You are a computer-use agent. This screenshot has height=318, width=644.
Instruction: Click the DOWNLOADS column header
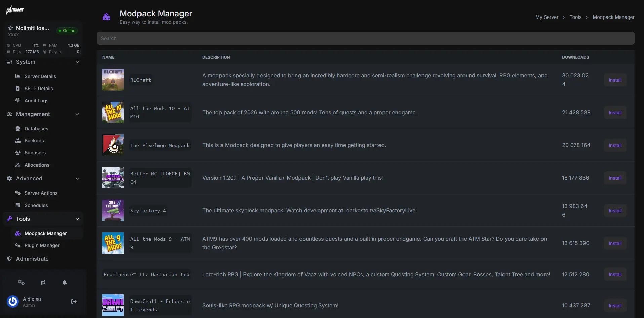pos(575,57)
